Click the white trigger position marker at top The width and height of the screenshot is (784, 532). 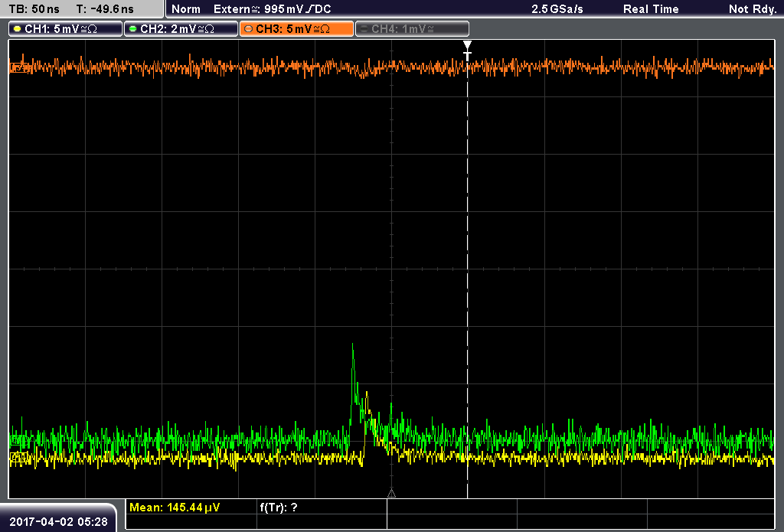(x=468, y=51)
